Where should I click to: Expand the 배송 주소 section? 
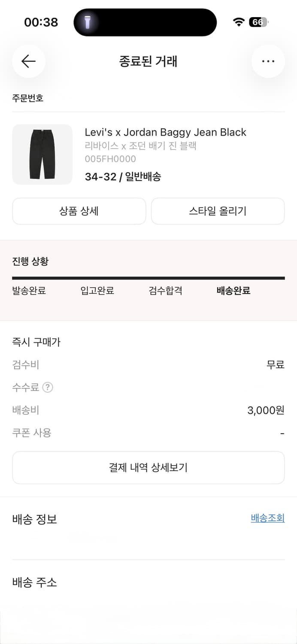[34, 583]
